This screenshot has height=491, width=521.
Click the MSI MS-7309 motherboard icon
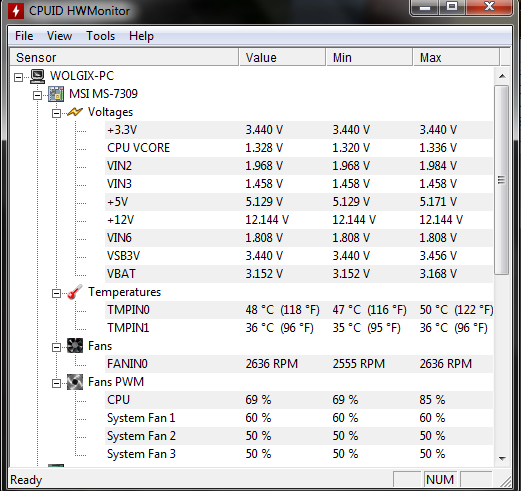56,94
